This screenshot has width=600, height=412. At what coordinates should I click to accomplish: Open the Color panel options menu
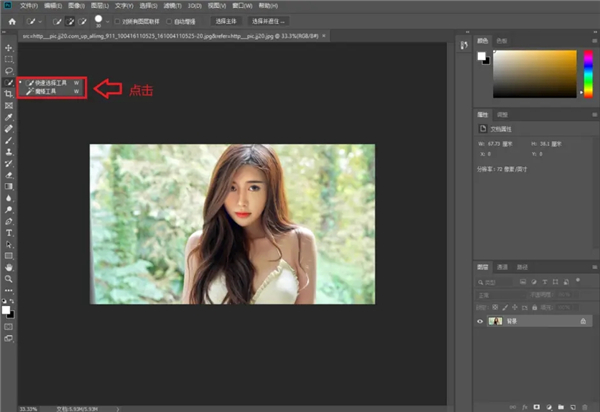click(x=594, y=41)
